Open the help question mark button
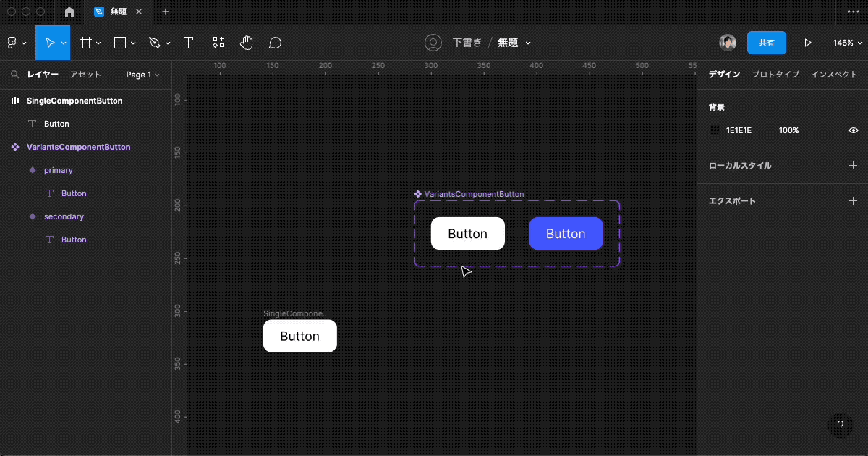Screen dimensions: 868x456 (840, 426)
